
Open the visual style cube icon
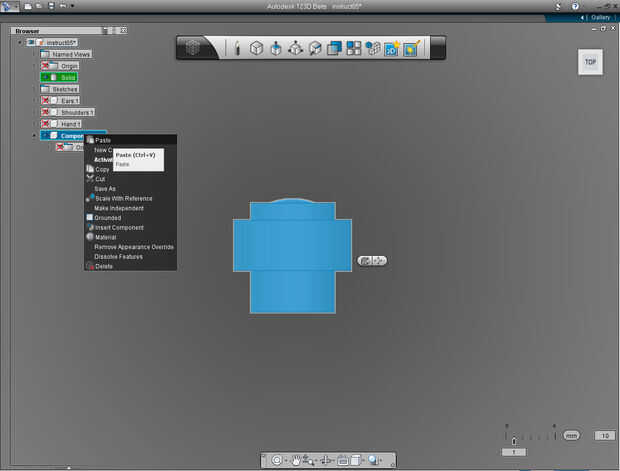pos(355,460)
